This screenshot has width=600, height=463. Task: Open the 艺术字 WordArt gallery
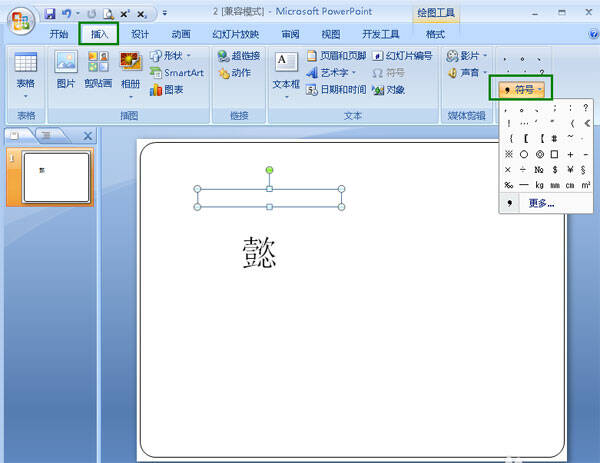pyautogui.click(x=332, y=73)
